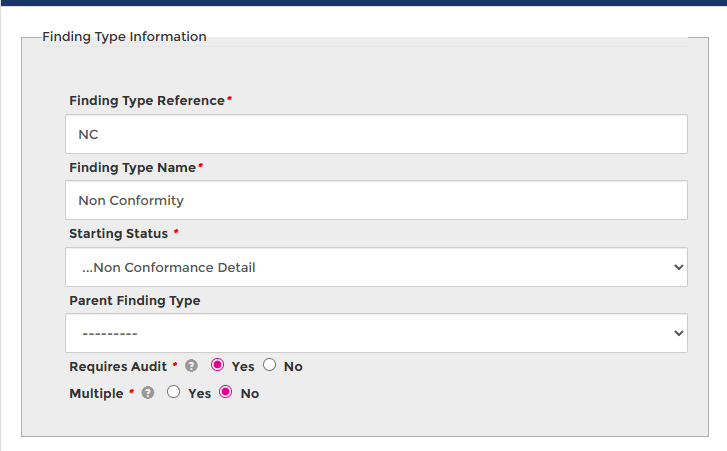727x451 pixels.
Task: Open the Parent Finding Type dropdown
Action: point(376,333)
